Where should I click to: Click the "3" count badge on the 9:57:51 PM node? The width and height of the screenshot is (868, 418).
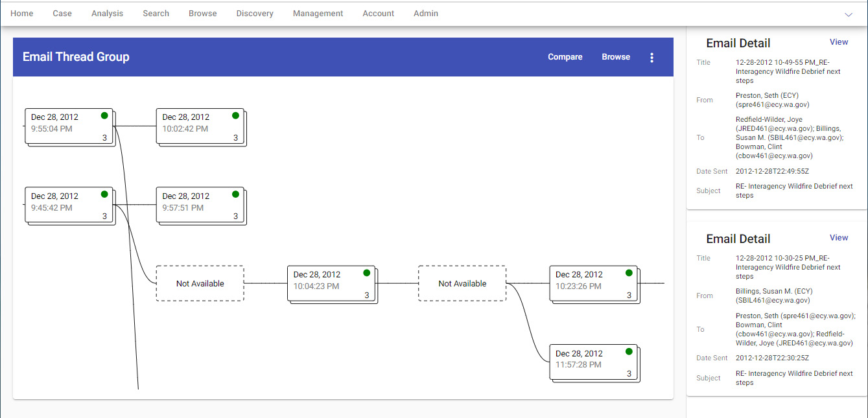[x=235, y=216]
